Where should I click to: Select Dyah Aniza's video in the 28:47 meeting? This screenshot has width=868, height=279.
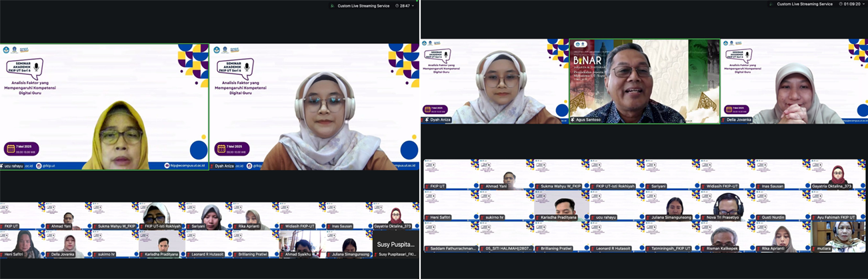point(314,107)
